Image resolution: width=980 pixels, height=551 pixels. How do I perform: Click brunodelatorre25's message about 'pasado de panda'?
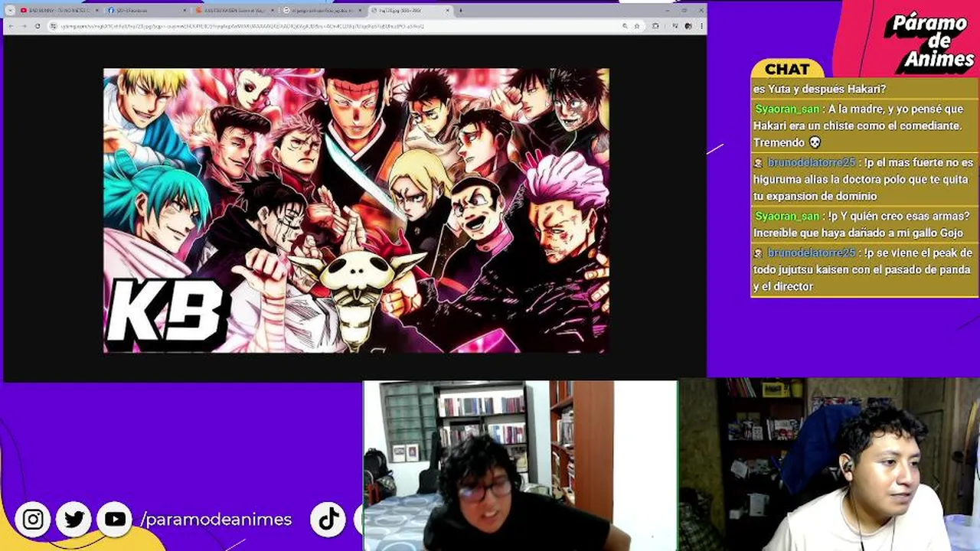(x=864, y=269)
